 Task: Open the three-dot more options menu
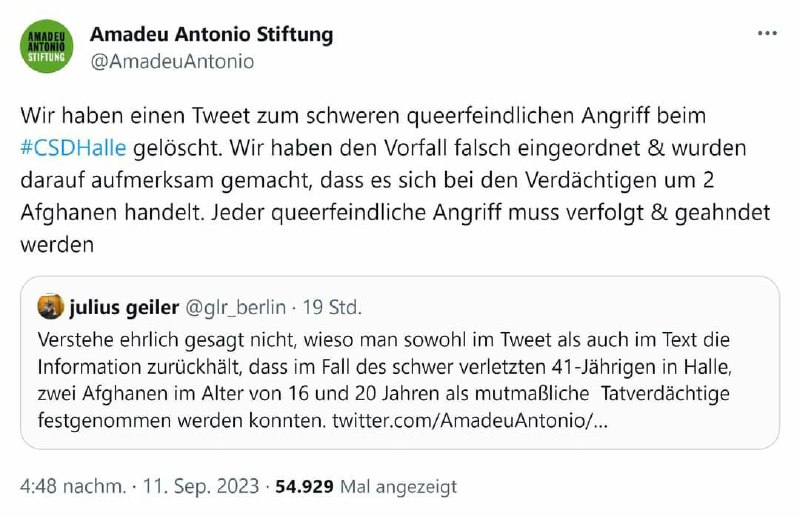(x=767, y=34)
